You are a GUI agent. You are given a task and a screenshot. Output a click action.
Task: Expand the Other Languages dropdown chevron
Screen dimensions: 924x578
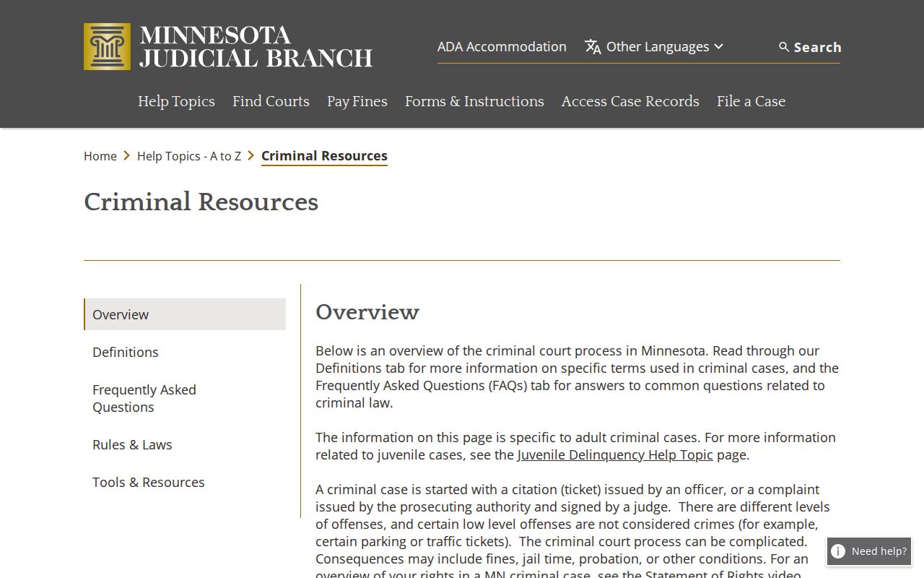718,47
